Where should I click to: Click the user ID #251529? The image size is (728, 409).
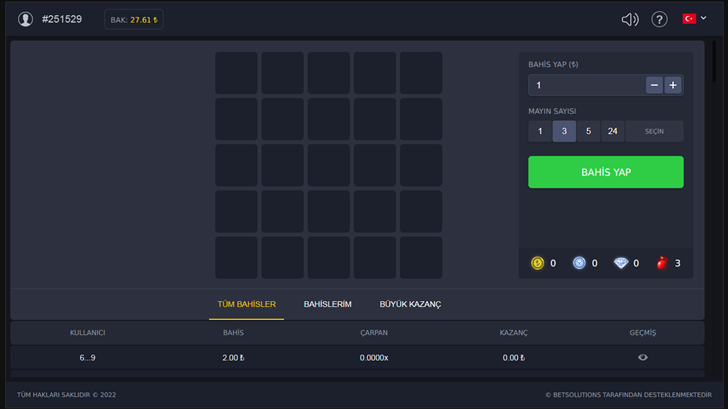(x=62, y=19)
